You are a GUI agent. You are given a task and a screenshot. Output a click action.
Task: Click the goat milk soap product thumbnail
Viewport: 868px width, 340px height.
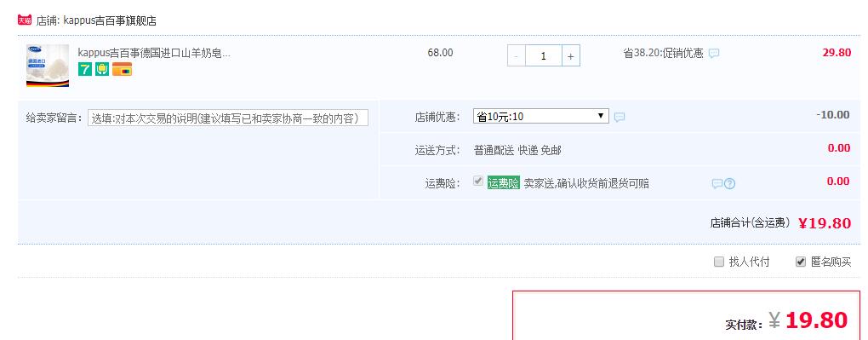[48, 66]
